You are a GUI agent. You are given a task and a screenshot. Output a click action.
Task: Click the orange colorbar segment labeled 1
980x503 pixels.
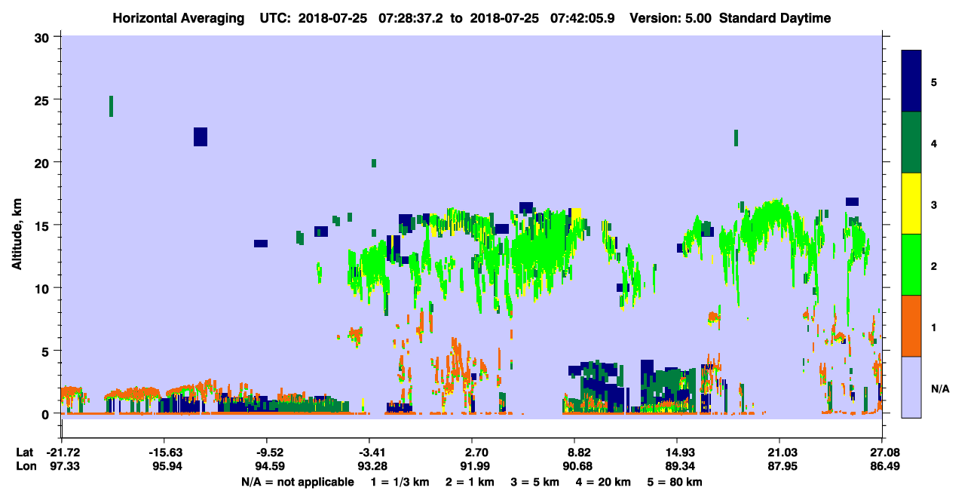(911, 326)
